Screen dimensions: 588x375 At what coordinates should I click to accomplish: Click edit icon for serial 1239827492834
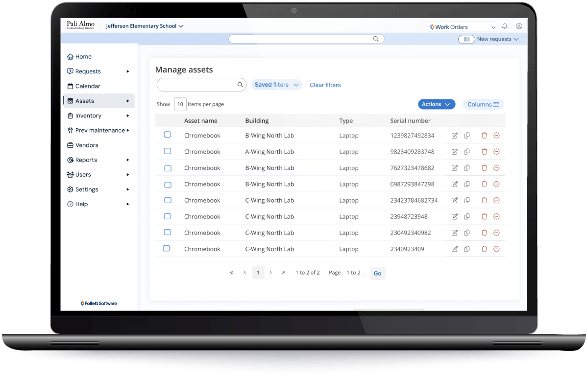pyautogui.click(x=454, y=136)
